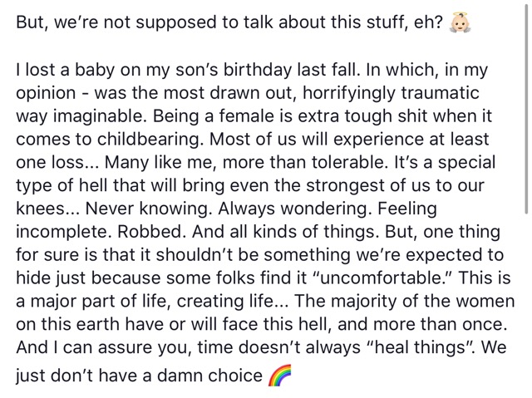Click the word "strongest"
This screenshot has width=532, height=398.
tap(343, 186)
